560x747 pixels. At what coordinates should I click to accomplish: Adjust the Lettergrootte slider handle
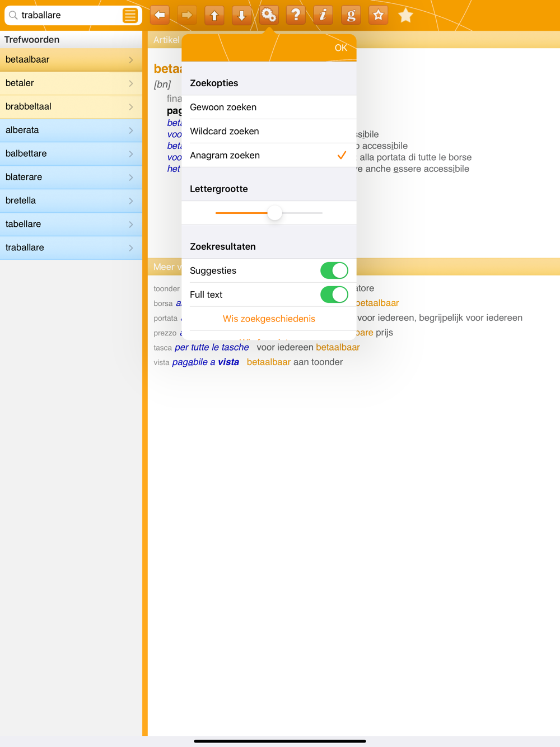click(x=274, y=213)
